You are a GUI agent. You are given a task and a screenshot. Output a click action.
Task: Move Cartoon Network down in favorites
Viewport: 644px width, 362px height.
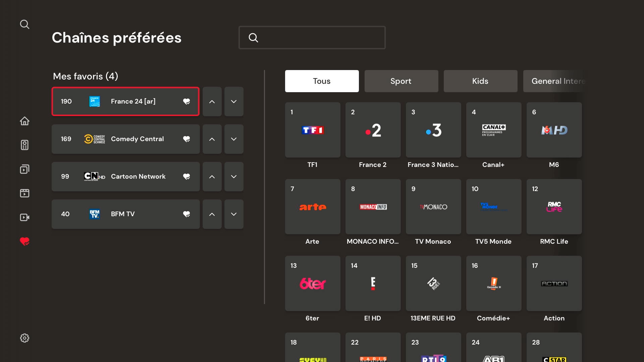pos(234,177)
